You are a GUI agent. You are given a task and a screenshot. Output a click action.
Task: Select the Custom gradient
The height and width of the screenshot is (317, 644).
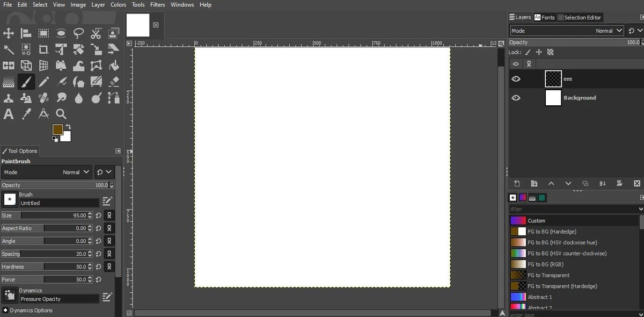click(x=574, y=220)
